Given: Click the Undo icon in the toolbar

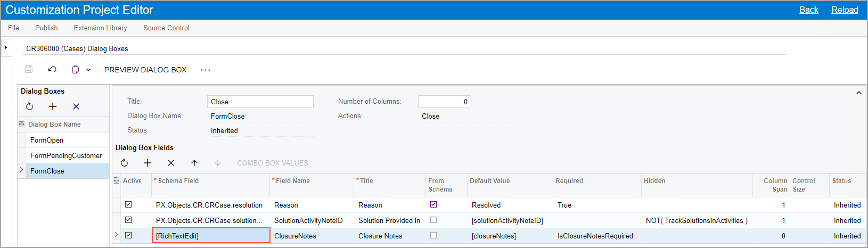Looking at the screenshot, I should (52, 70).
